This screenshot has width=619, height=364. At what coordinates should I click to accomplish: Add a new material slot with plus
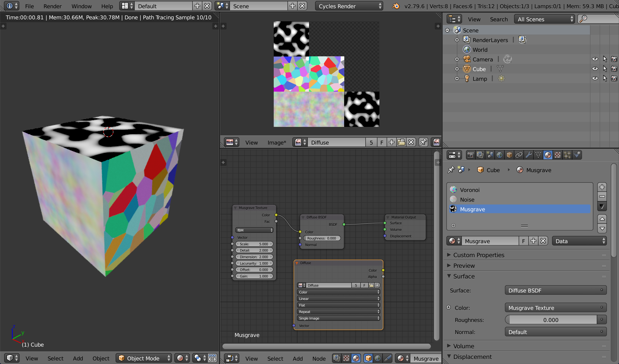[602, 187]
